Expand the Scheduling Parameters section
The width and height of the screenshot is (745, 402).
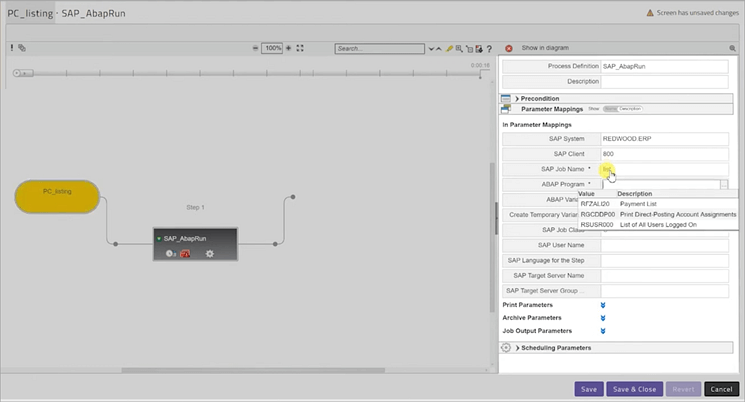click(x=517, y=348)
